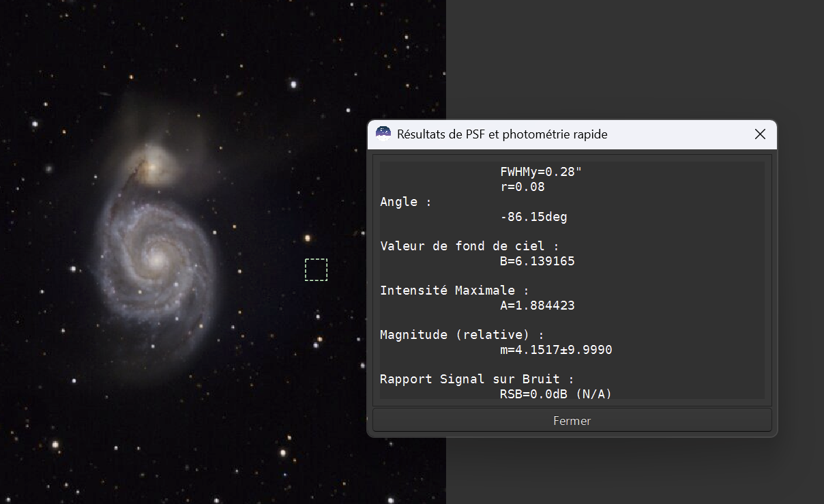Select the B=6.139165 value
824x504 pixels.
(x=537, y=261)
